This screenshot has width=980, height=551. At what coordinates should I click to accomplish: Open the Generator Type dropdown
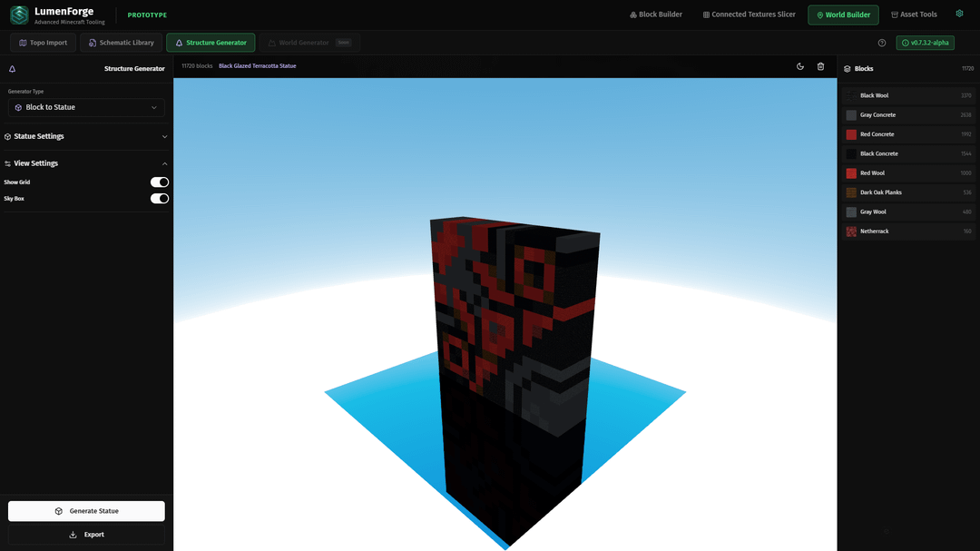[x=87, y=107]
